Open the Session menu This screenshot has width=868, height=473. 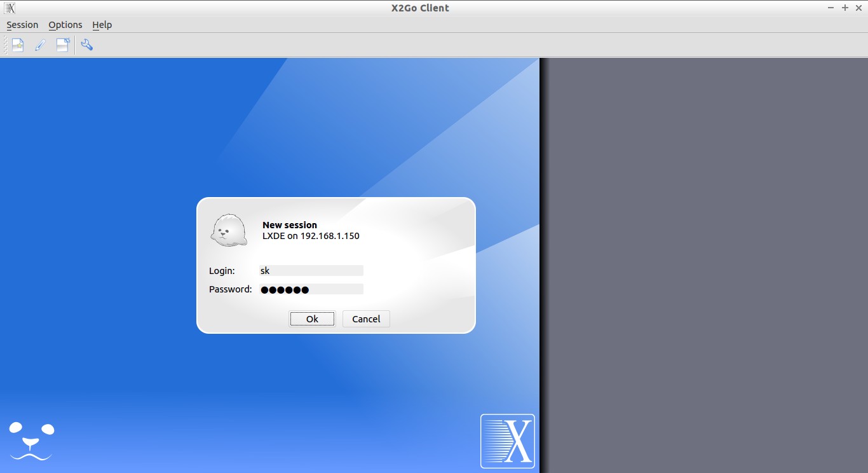[x=22, y=25]
